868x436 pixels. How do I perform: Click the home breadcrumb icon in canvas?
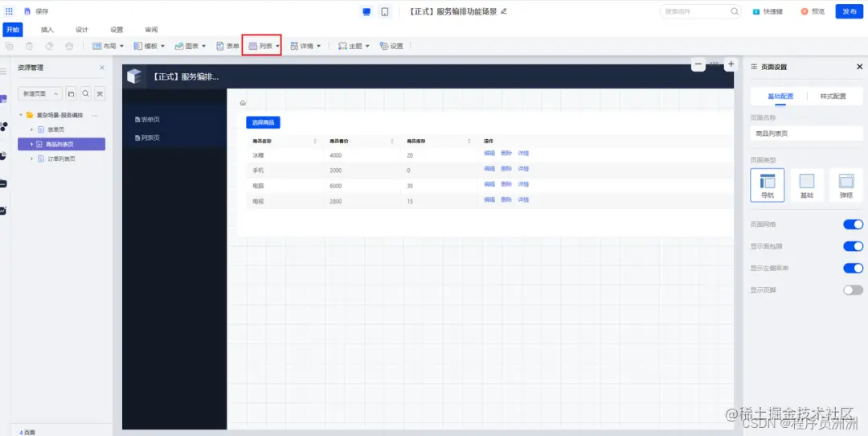tap(243, 103)
